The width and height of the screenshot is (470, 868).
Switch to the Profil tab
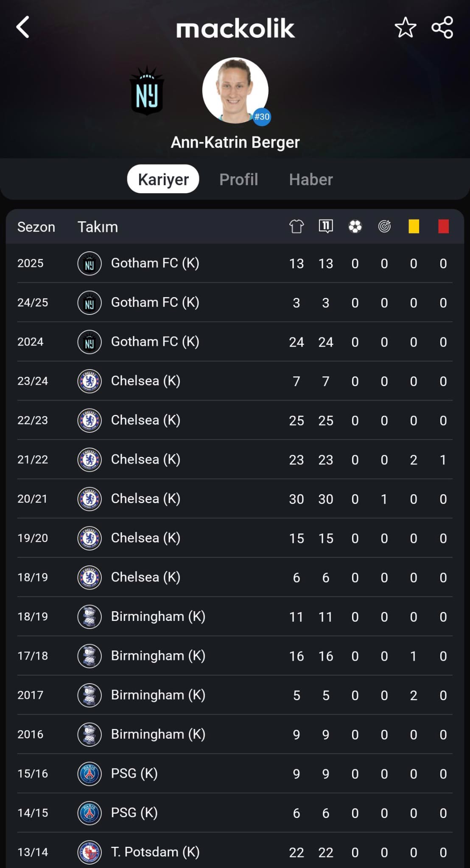click(239, 179)
